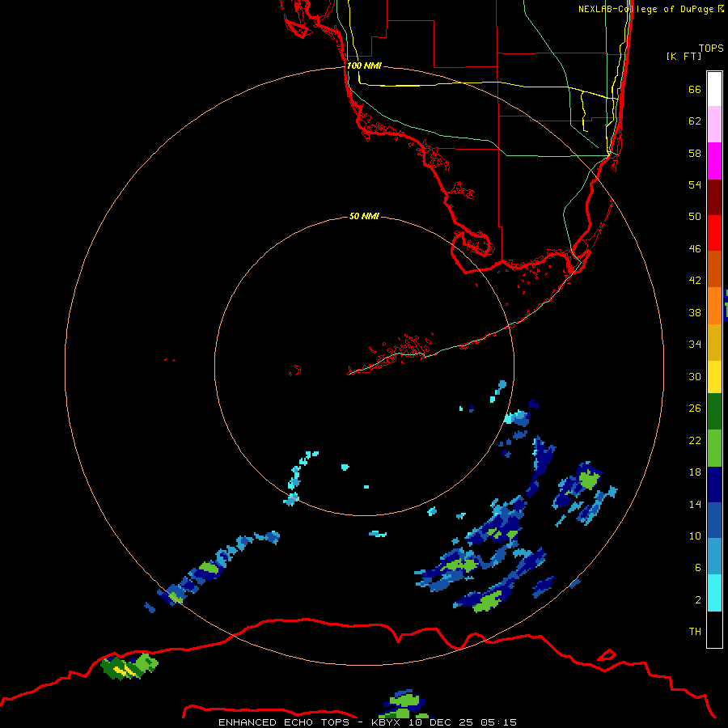
Task: Click the "66" value on the legend
Action: pyautogui.click(x=695, y=89)
